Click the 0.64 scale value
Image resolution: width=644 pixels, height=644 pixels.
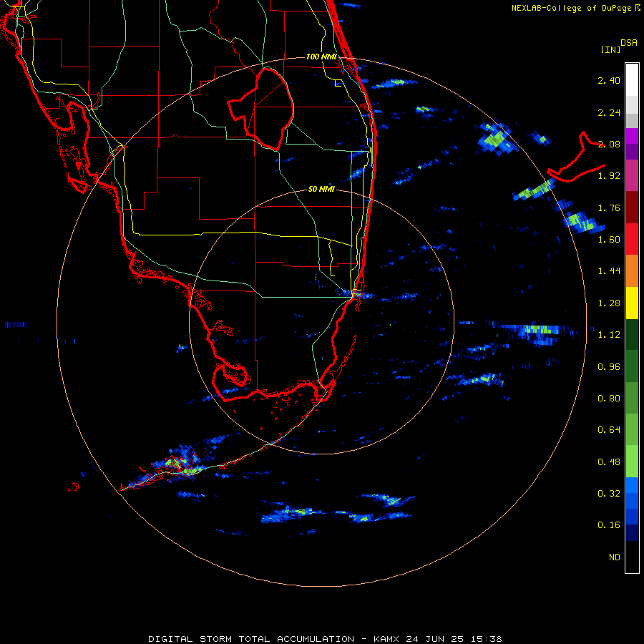609,430
